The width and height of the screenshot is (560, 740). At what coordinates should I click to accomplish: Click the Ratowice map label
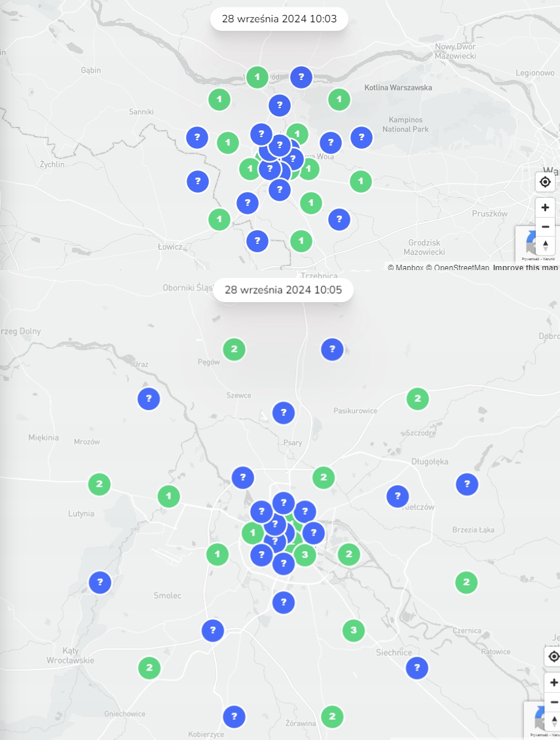click(x=496, y=652)
